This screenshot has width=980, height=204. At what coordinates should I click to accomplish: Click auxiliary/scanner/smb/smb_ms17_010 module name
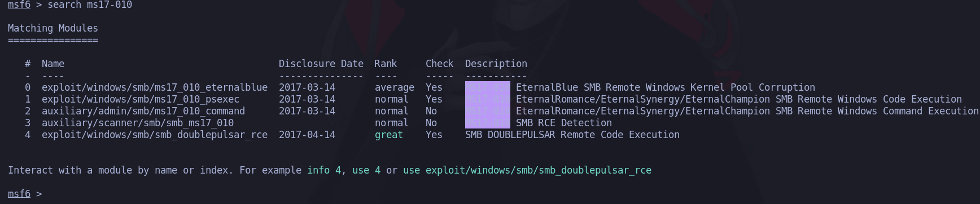coord(138,123)
